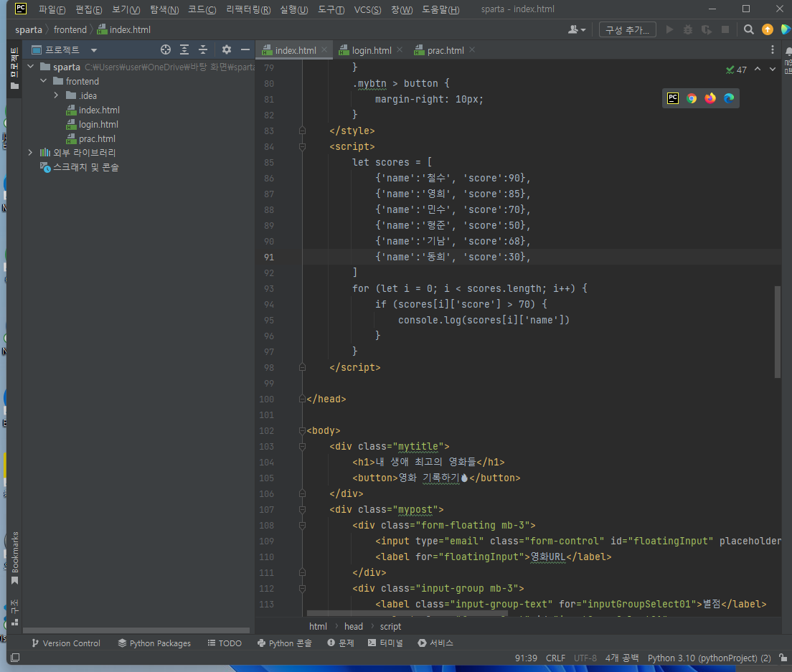Click the orange IDE update arrow icon
This screenshot has width=792, height=672.
pyautogui.click(x=768, y=30)
